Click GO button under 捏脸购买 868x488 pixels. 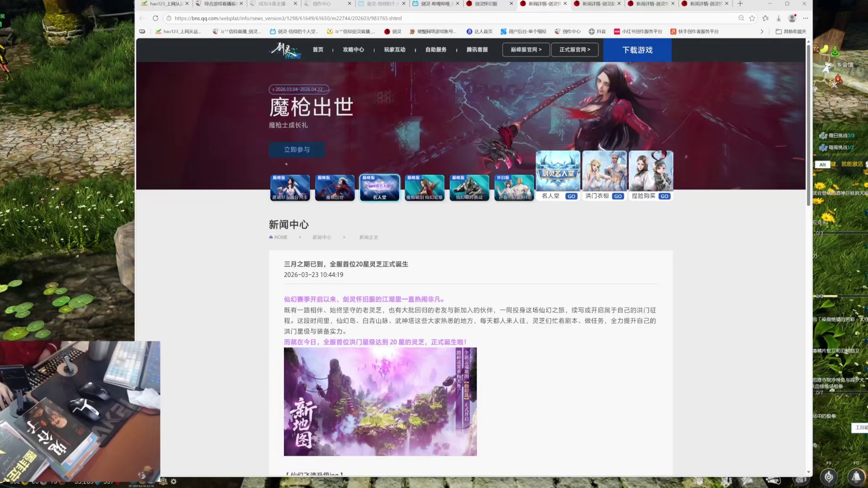pyautogui.click(x=664, y=196)
